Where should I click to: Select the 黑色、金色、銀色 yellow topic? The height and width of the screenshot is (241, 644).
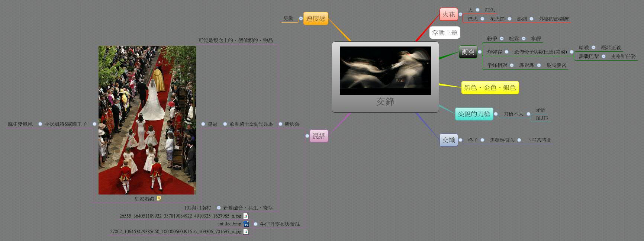(x=490, y=88)
